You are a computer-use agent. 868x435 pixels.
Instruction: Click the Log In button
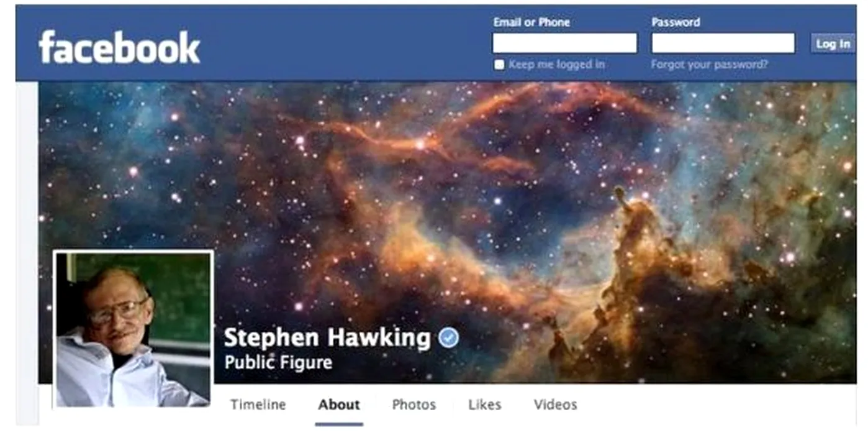point(833,43)
